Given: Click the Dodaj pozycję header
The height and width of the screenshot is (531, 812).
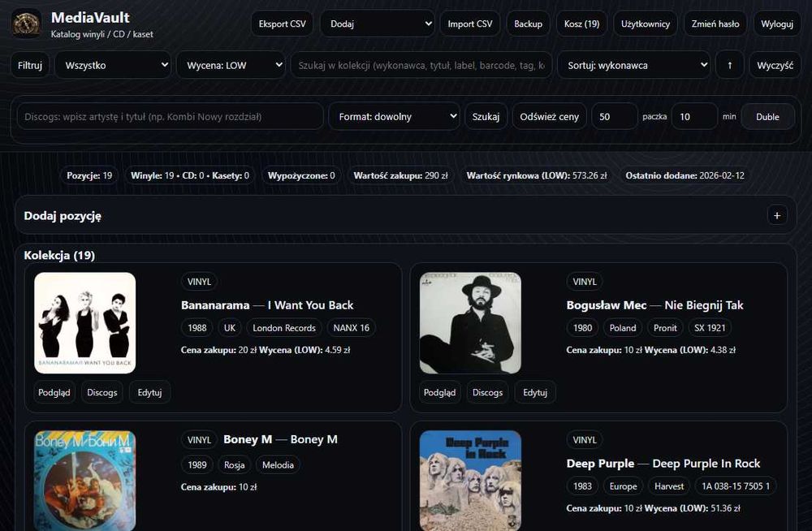Looking at the screenshot, I should pos(63,215).
